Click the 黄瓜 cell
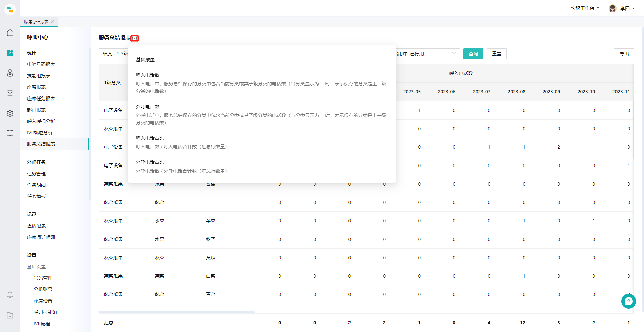The height and width of the screenshot is (332, 644). (x=211, y=258)
